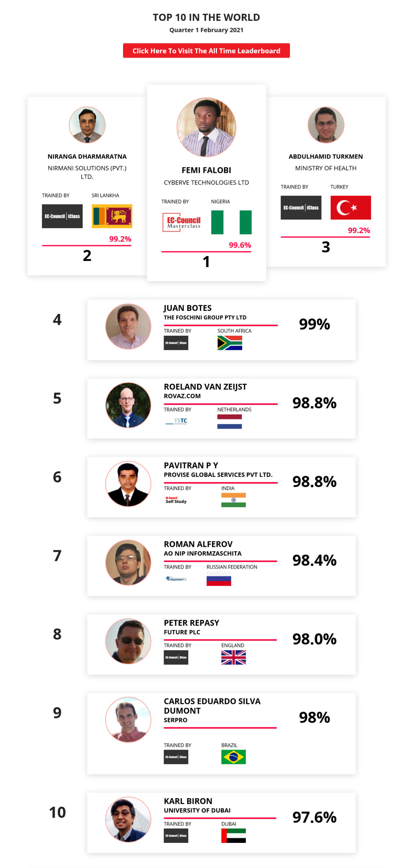Open the All Time Leaderboard
Viewport: 413px width, 868px height.
pos(206,51)
